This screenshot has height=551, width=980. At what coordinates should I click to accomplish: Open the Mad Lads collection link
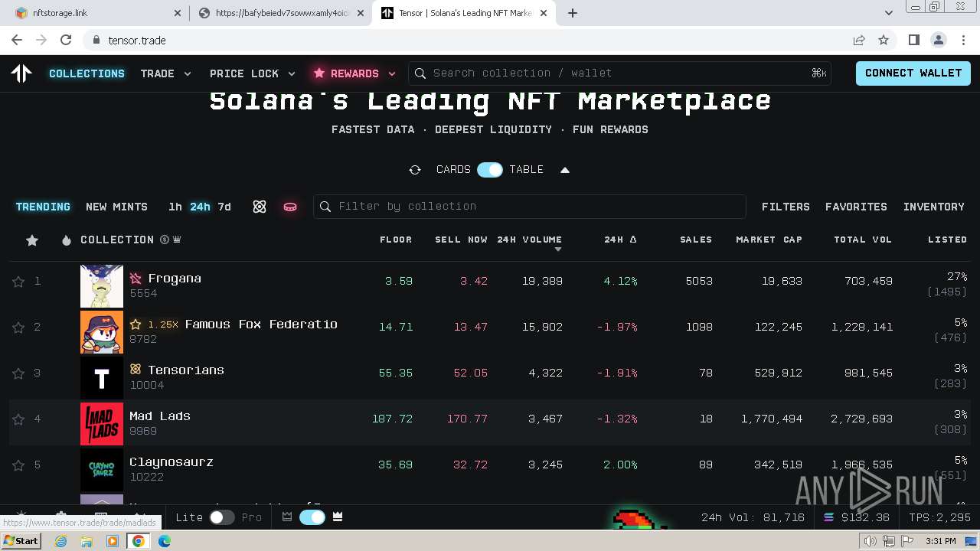coord(160,416)
